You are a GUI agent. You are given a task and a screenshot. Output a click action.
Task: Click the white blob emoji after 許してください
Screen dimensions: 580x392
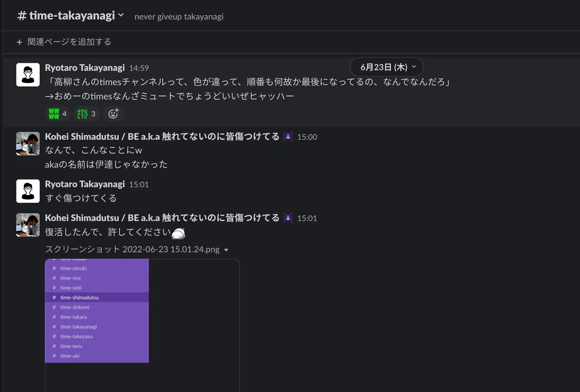[178, 234]
